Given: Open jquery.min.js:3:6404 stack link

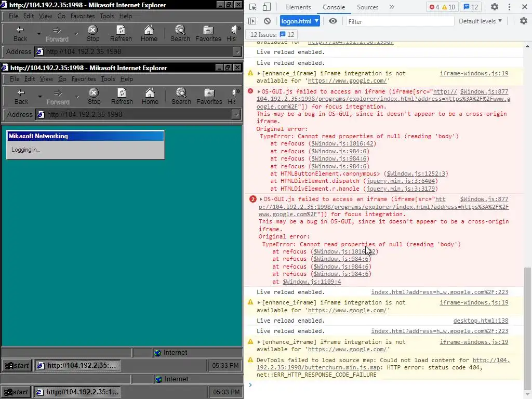Looking at the screenshot, I should tap(401, 181).
